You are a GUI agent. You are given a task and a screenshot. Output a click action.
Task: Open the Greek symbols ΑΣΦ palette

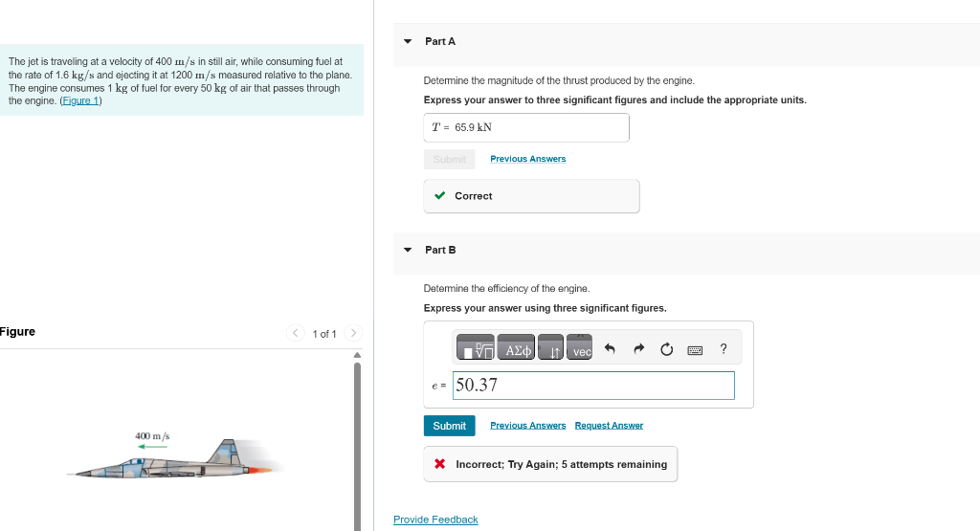point(516,347)
